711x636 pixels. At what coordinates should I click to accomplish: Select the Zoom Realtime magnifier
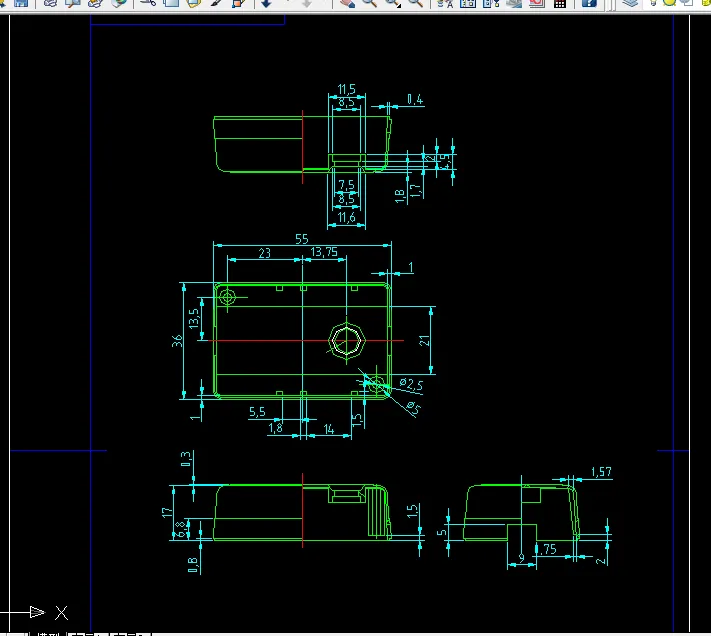coord(370,3)
